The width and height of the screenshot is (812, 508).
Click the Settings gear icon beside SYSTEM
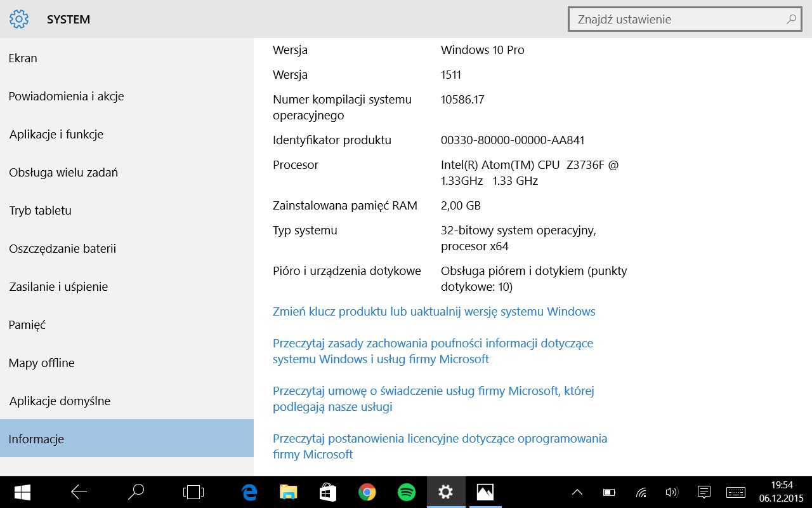19,19
